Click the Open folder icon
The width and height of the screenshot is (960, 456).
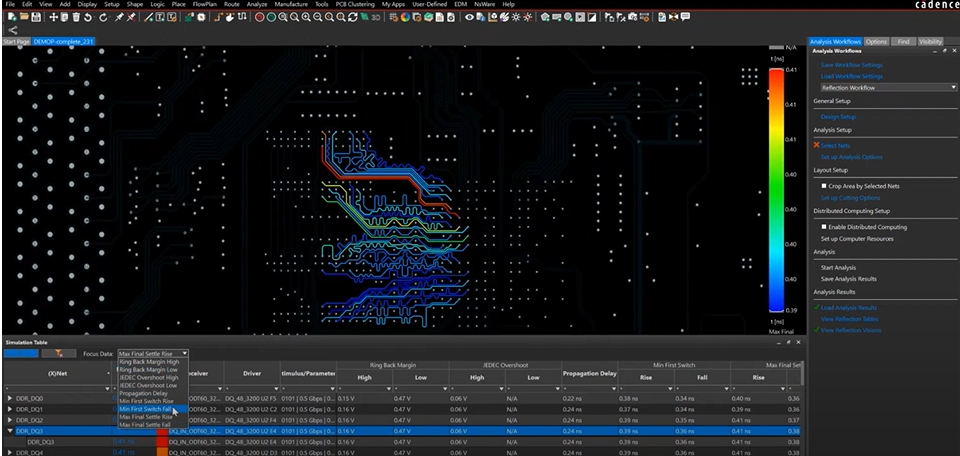click(24, 17)
